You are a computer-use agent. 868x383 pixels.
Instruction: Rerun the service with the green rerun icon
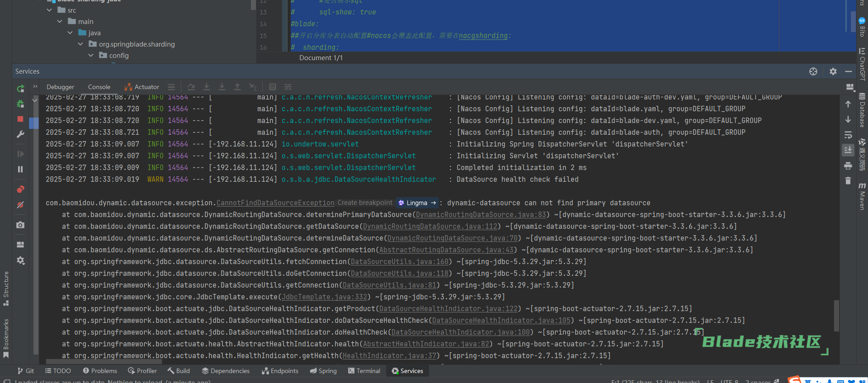point(20,89)
